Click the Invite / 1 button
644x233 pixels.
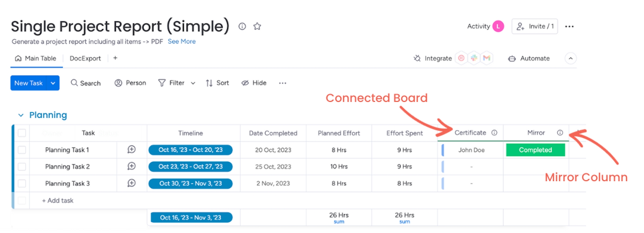click(x=535, y=26)
